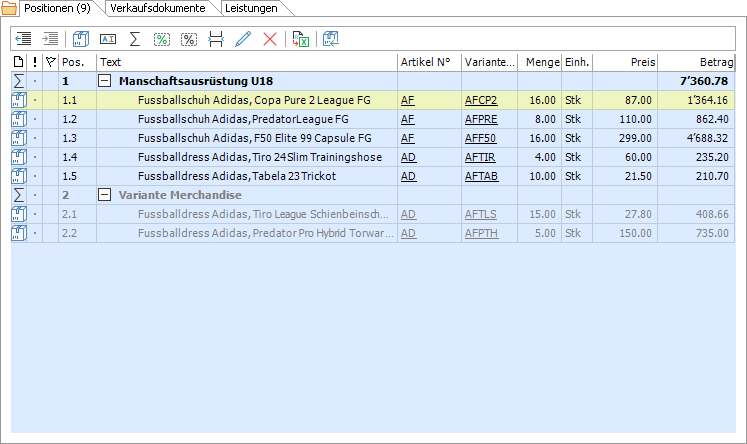The width and height of the screenshot is (747, 444).
Task: Delete position with red X icon
Action: click(270, 39)
